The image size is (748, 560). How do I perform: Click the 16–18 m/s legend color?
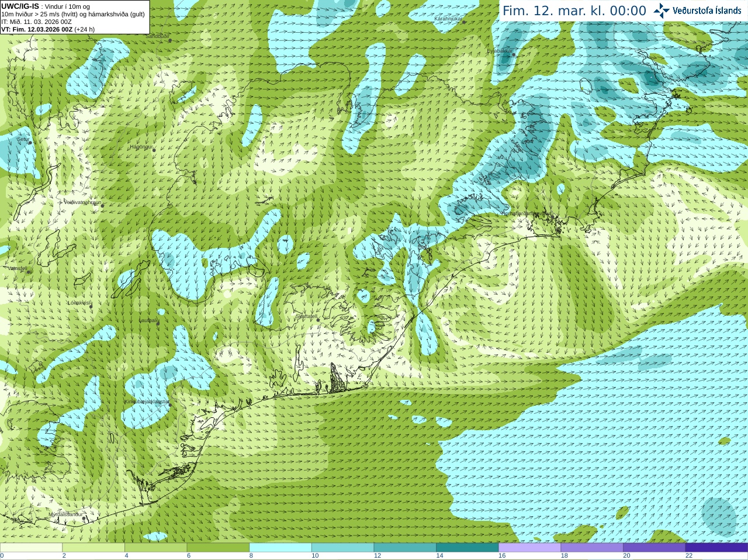pos(529,547)
